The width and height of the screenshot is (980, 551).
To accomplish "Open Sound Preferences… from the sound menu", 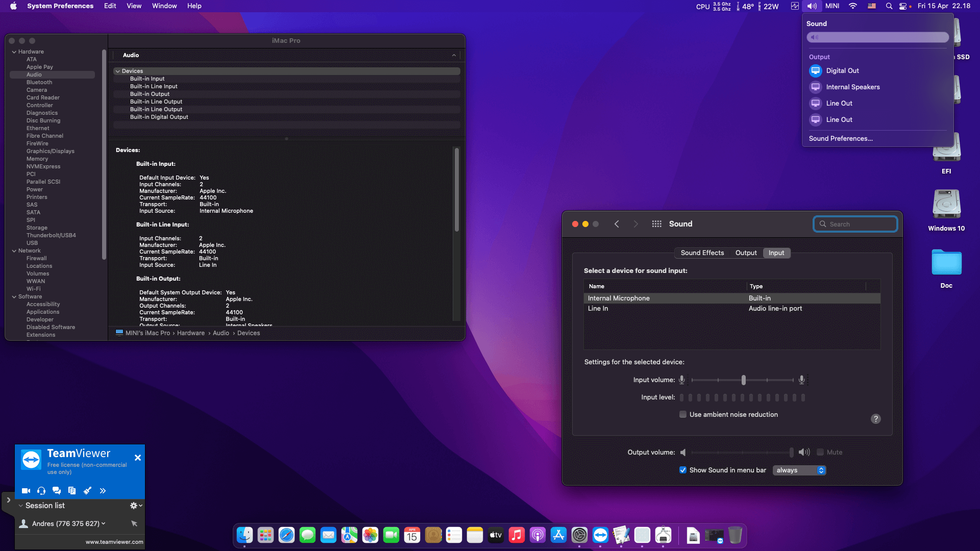I will pyautogui.click(x=841, y=138).
